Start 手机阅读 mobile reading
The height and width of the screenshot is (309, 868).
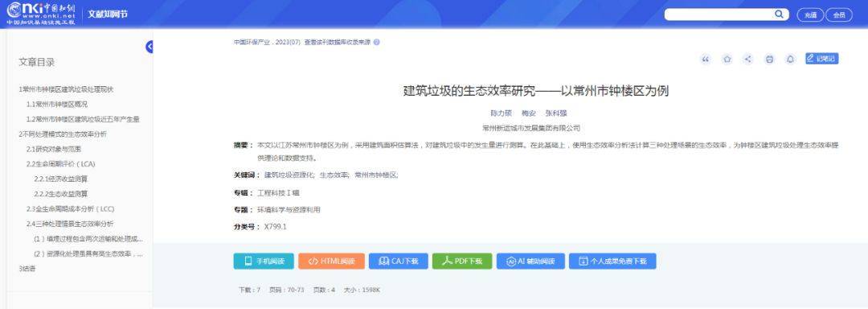263,262
